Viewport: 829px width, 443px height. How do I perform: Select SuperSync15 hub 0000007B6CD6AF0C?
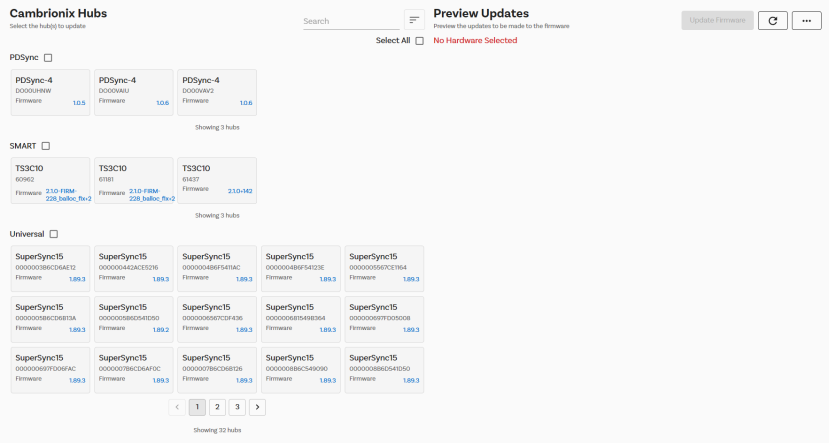(134, 370)
